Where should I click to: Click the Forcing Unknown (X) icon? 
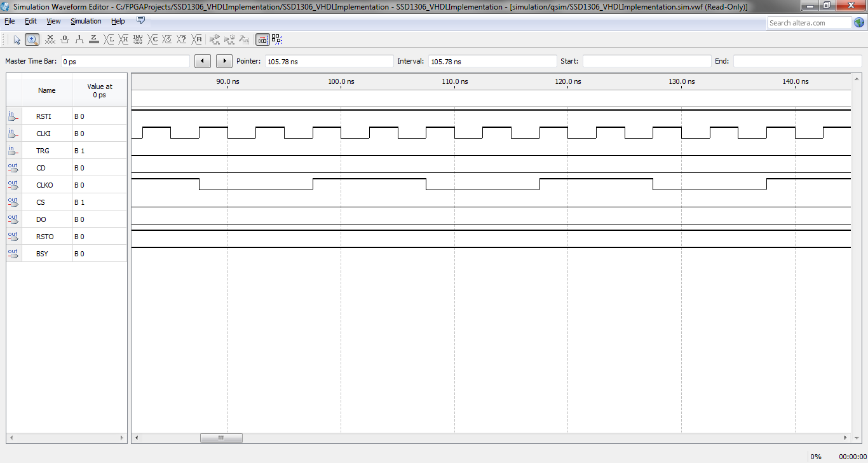(50, 39)
